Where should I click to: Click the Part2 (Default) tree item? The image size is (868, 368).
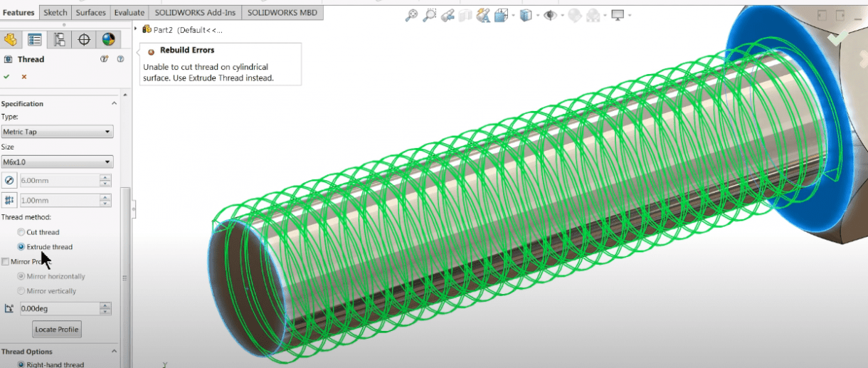tap(182, 30)
